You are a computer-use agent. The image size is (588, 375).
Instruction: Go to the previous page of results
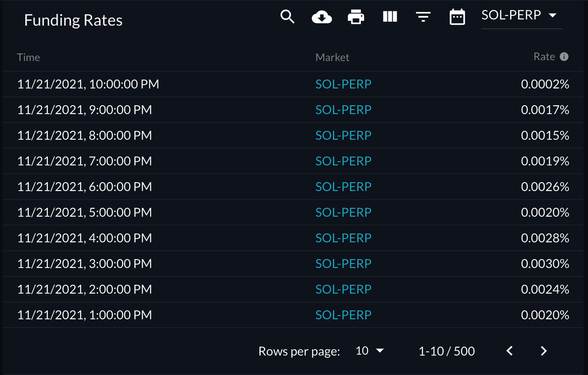point(510,351)
